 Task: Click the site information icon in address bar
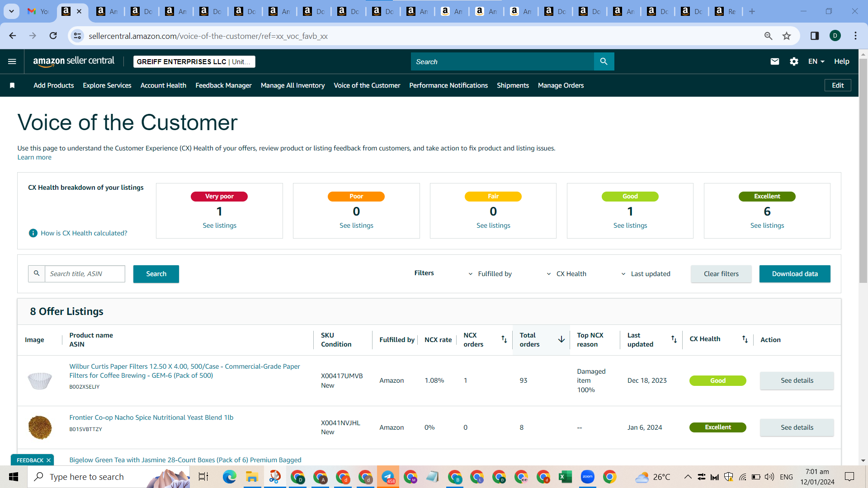click(x=78, y=36)
